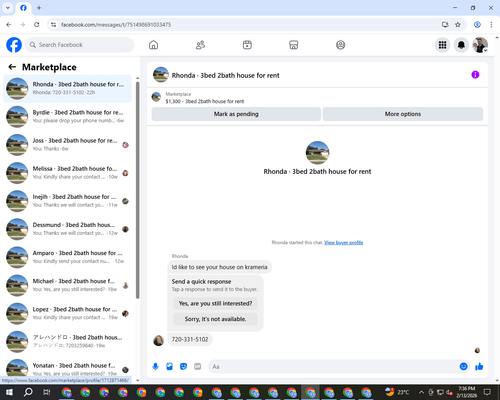Choose a sticker icon
This screenshot has height=400, width=500.
[183, 367]
